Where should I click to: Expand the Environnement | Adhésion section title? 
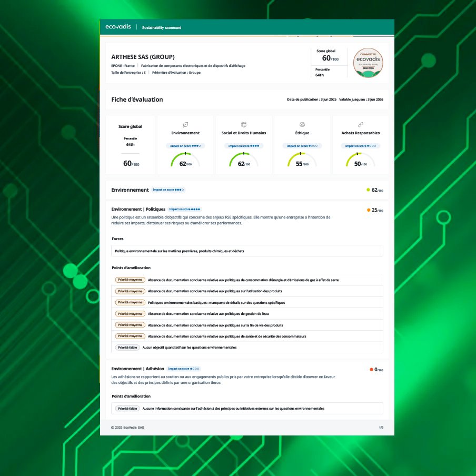[138, 369]
